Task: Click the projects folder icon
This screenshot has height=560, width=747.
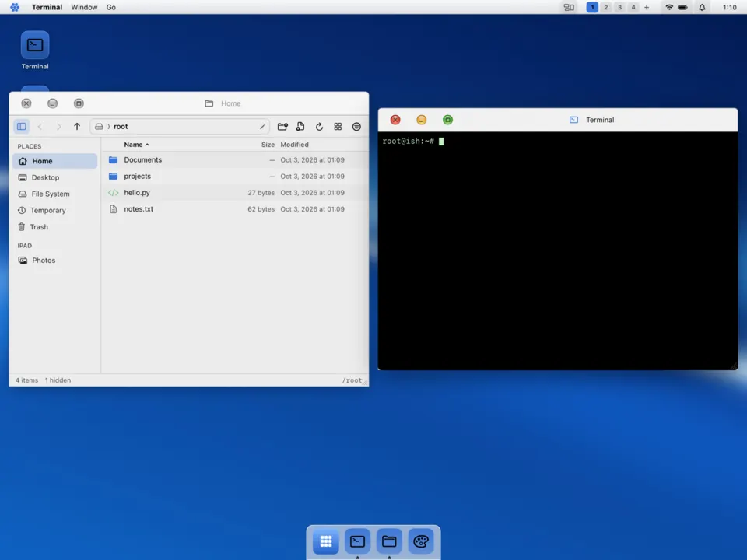Action: pyautogui.click(x=113, y=177)
